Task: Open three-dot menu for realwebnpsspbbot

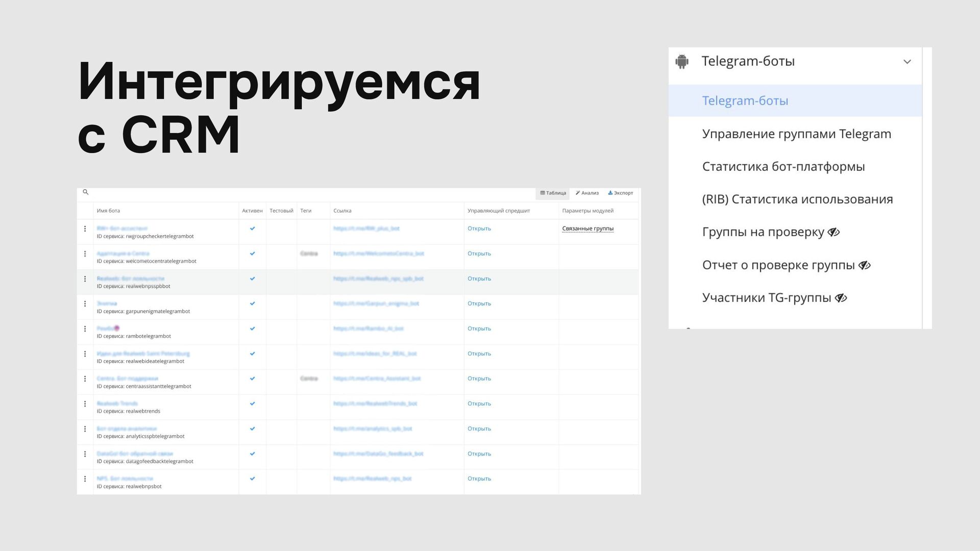Action: click(85, 279)
